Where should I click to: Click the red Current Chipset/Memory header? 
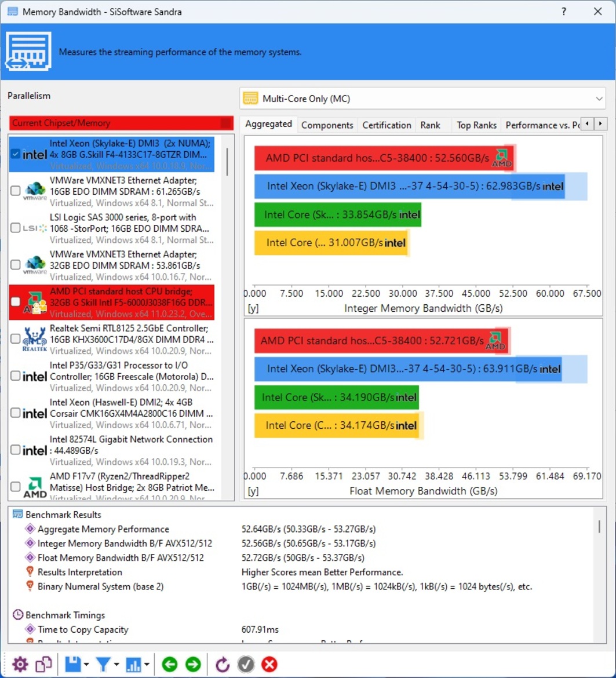tap(121, 123)
